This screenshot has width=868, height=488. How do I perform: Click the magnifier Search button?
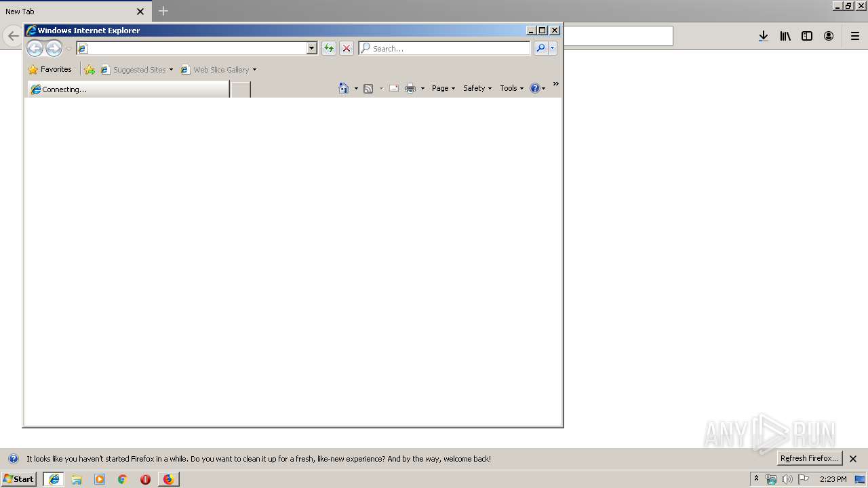[x=540, y=48]
